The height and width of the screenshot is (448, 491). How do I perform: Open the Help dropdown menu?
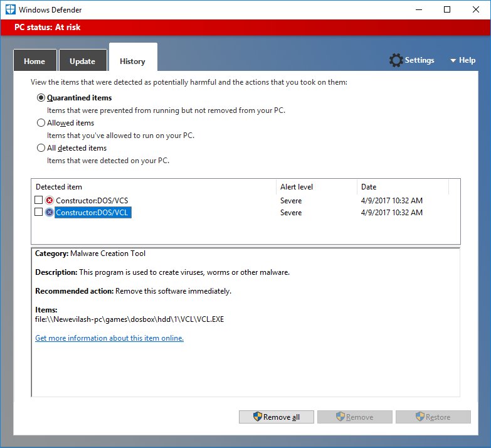click(x=463, y=60)
